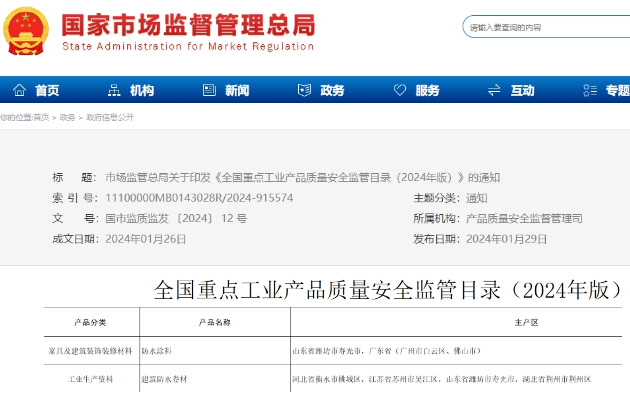Open the 服务 menu item
630x394 pixels.
pos(428,90)
